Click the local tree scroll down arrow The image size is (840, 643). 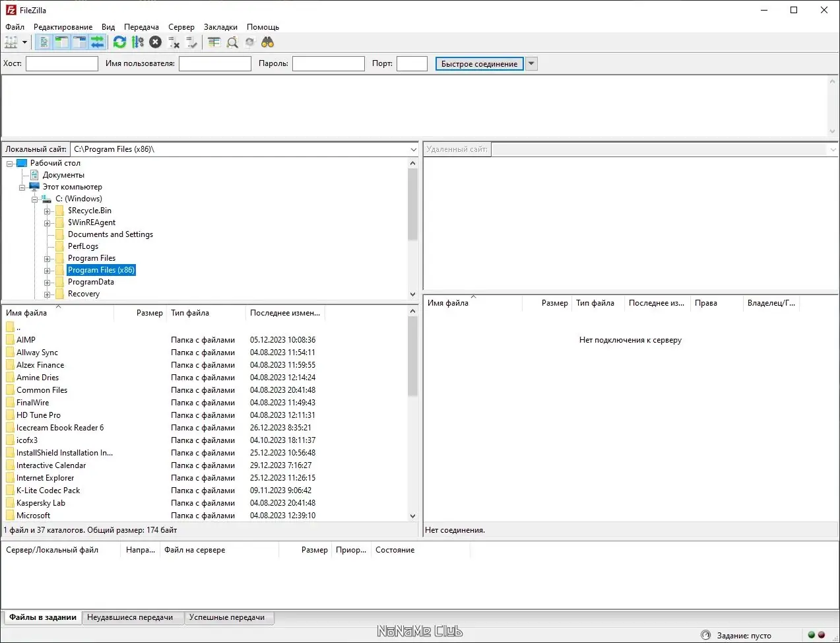pos(413,294)
